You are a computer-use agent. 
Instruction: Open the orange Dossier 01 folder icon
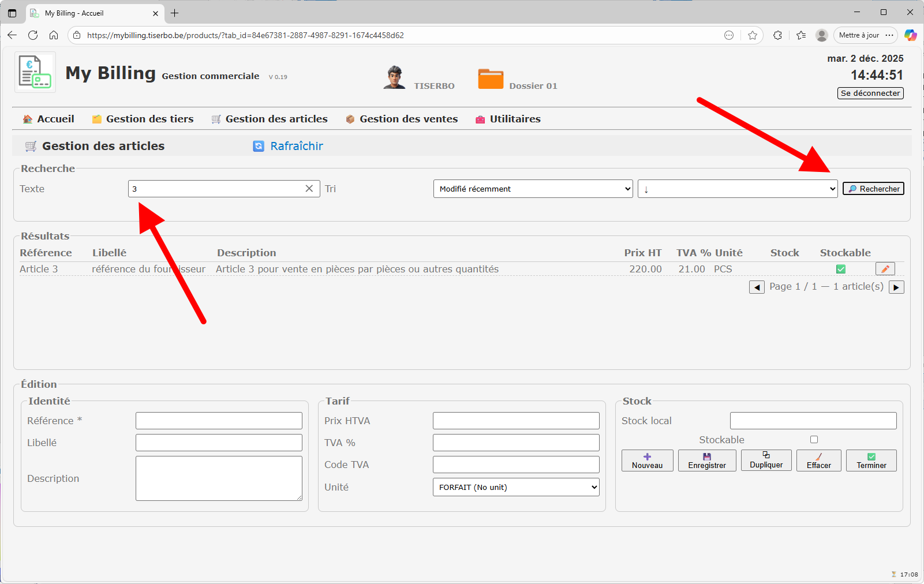(x=491, y=78)
